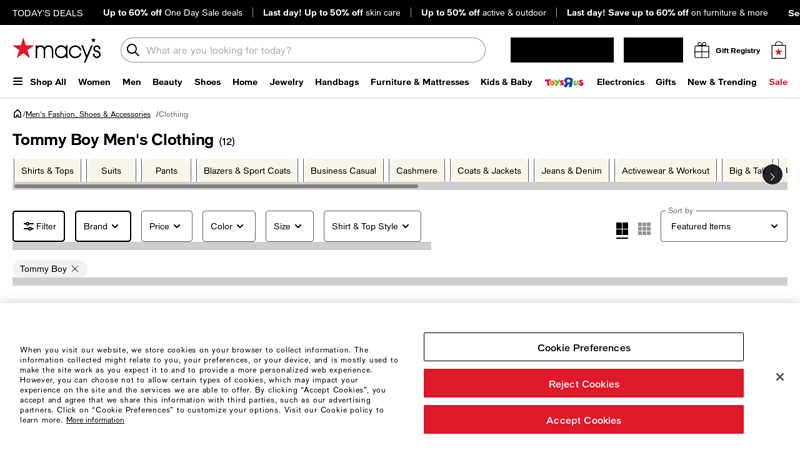
Task: Click the home breadcrumb icon
Action: tap(17, 114)
